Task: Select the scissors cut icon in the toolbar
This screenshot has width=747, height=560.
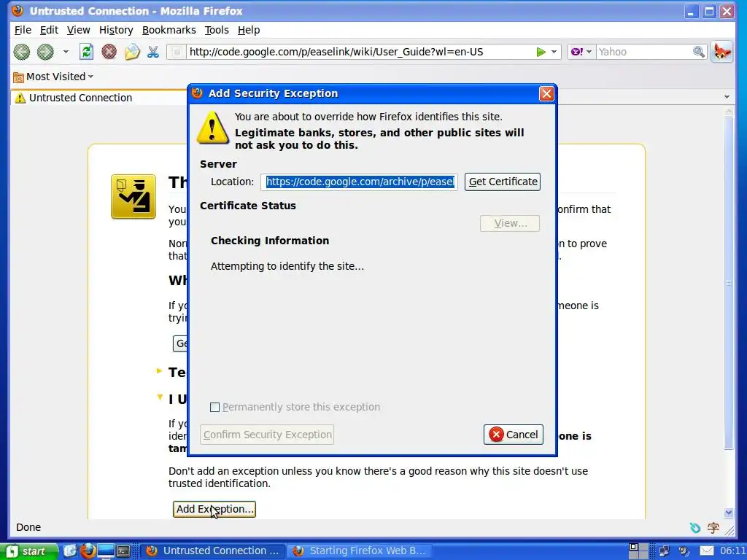Action: (x=153, y=52)
